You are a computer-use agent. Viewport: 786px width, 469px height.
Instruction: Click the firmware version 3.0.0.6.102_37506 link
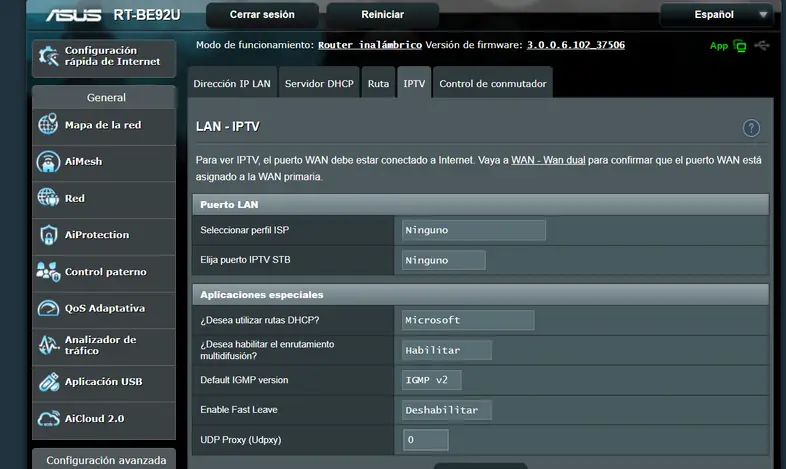[575, 45]
